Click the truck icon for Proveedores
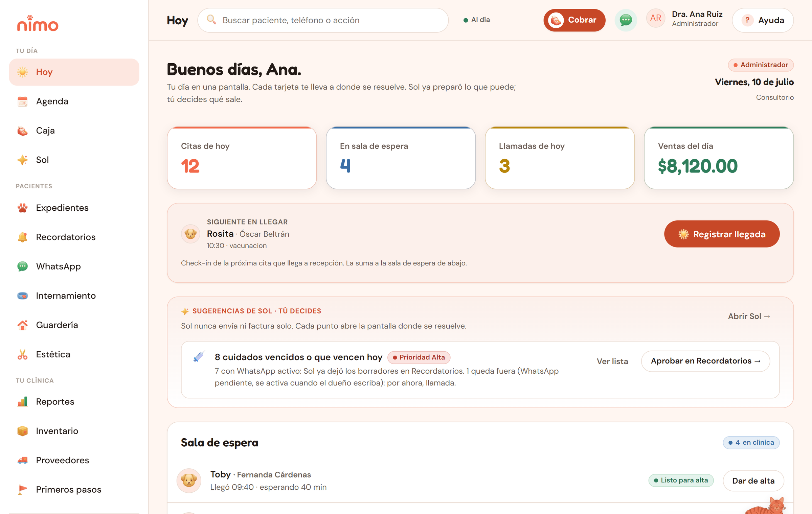This screenshot has height=514, width=812. click(x=23, y=460)
